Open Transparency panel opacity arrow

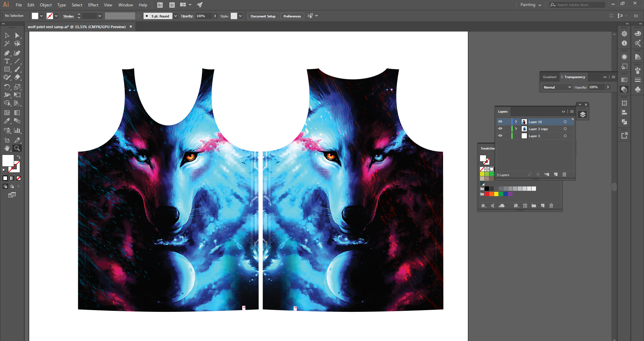pyautogui.click(x=608, y=87)
